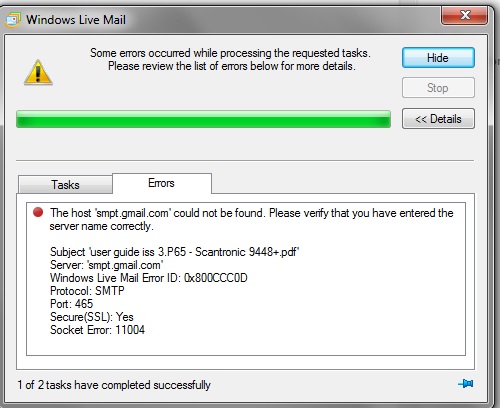This screenshot has height=408, width=500.
Task: Collapse the dialog with the << Details button
Action: point(438,119)
